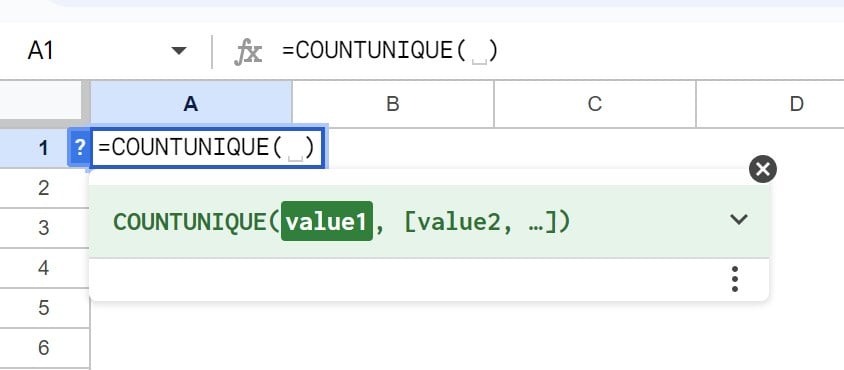This screenshot has width=844, height=370.
Task: Select row 6 header
Action: point(44,348)
